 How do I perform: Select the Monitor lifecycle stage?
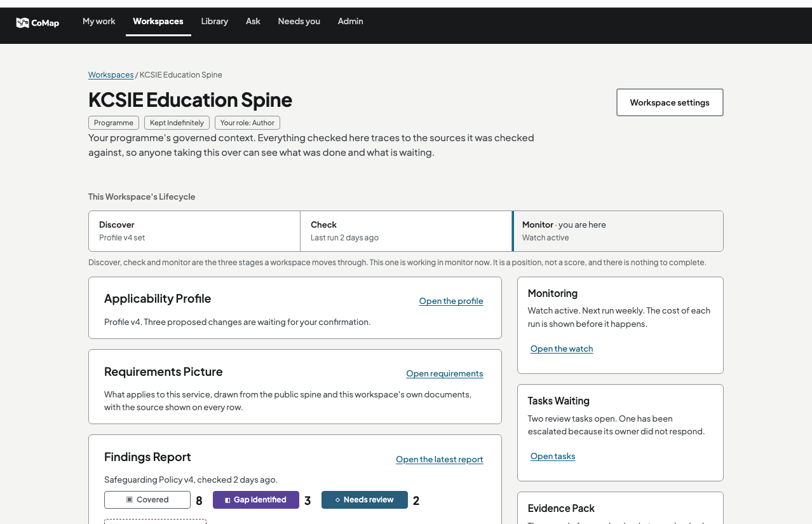tap(618, 231)
